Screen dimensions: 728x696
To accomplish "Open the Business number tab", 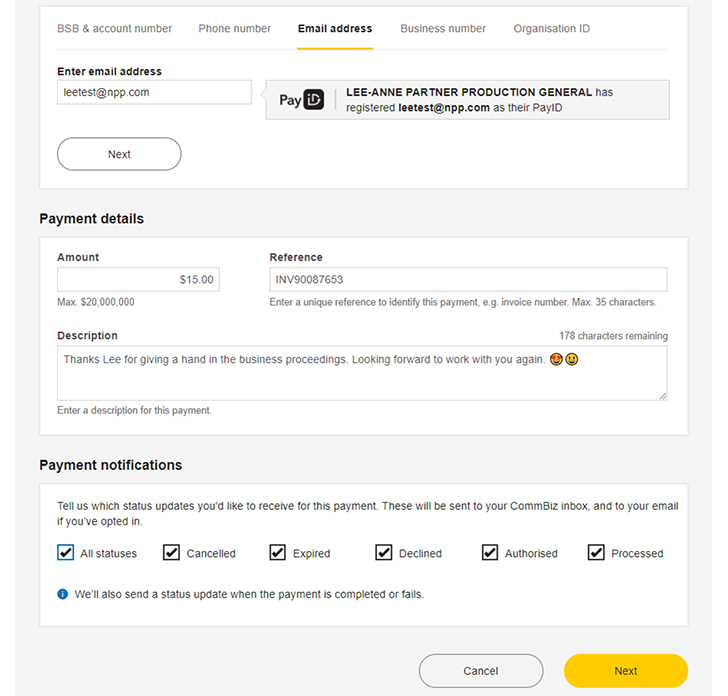I will [443, 29].
